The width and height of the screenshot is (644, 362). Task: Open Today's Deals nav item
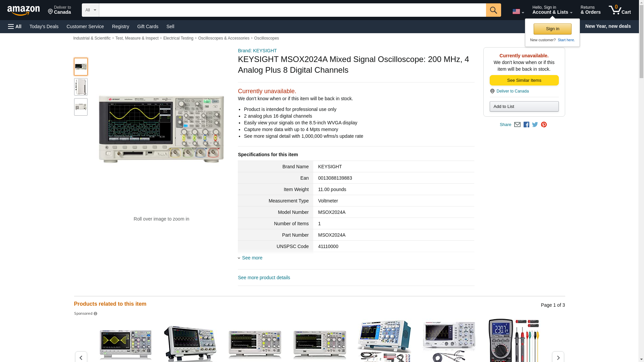[44, 26]
